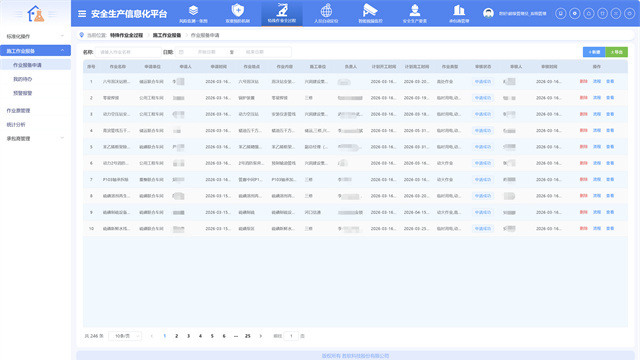Go to page 3
This screenshot has width=640, height=360.
click(x=188, y=336)
